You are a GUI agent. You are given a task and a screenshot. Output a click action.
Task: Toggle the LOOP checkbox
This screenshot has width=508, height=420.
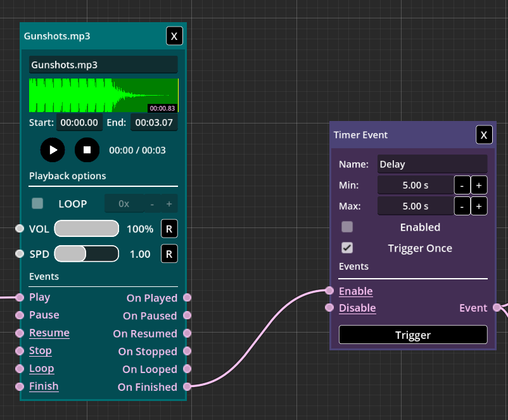click(x=38, y=203)
